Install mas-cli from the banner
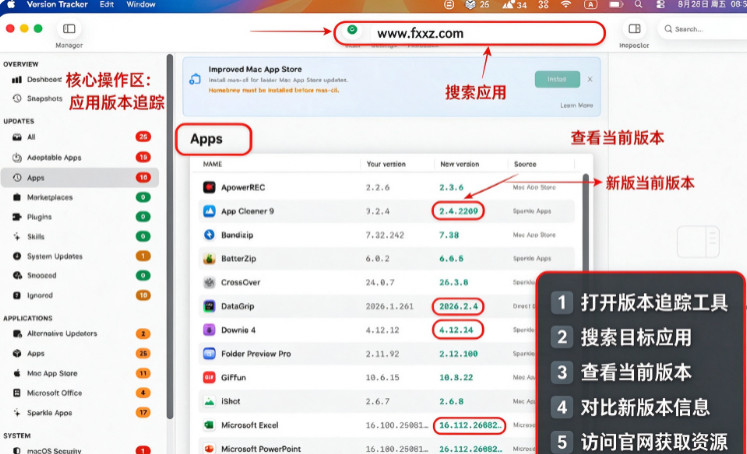747x454 pixels. click(x=557, y=79)
